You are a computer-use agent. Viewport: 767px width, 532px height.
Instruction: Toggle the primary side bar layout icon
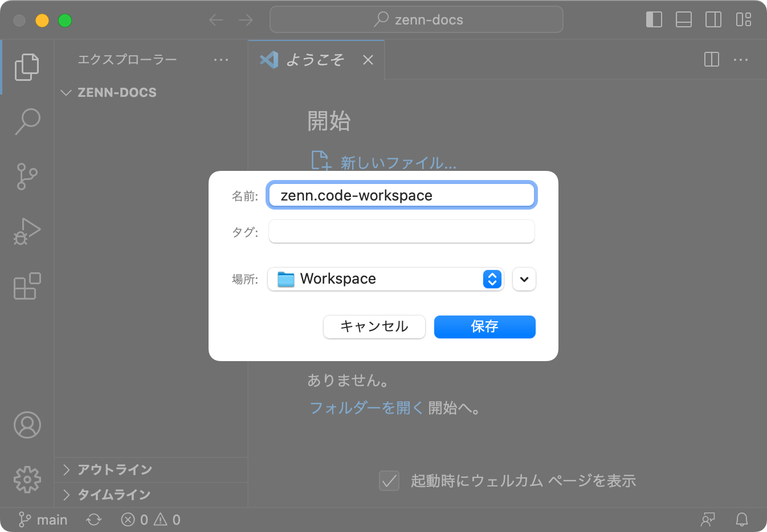[654, 20]
